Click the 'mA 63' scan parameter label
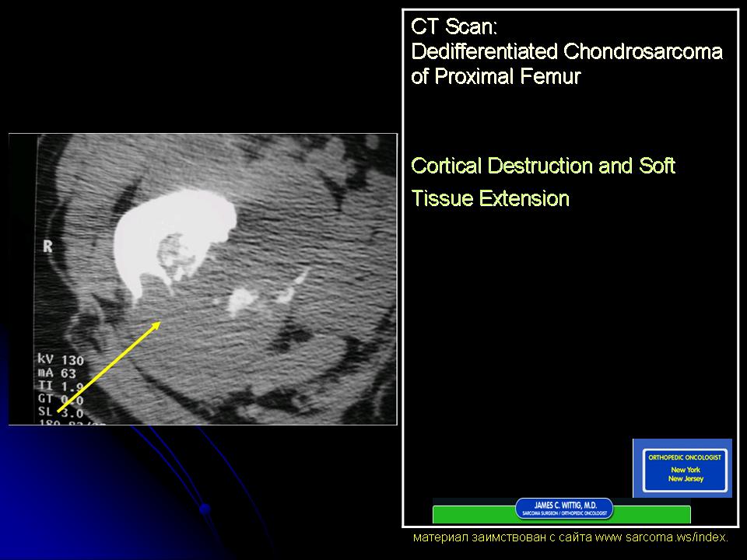The height and width of the screenshot is (560, 747). point(58,375)
